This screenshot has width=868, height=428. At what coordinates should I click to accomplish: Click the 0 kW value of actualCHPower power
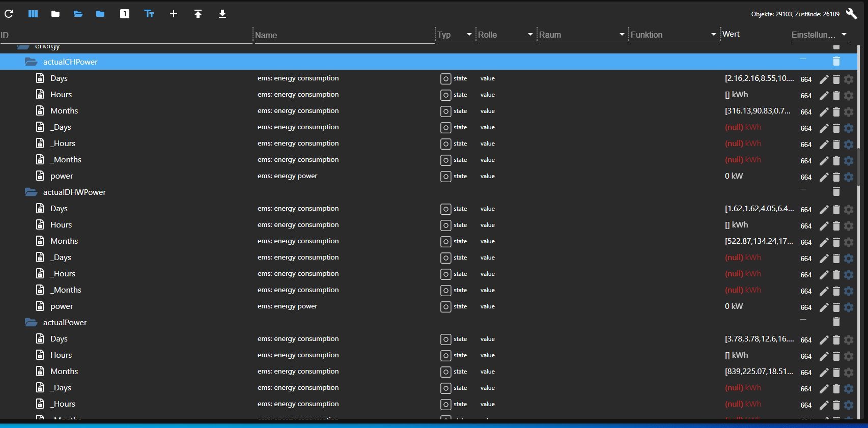coord(734,176)
